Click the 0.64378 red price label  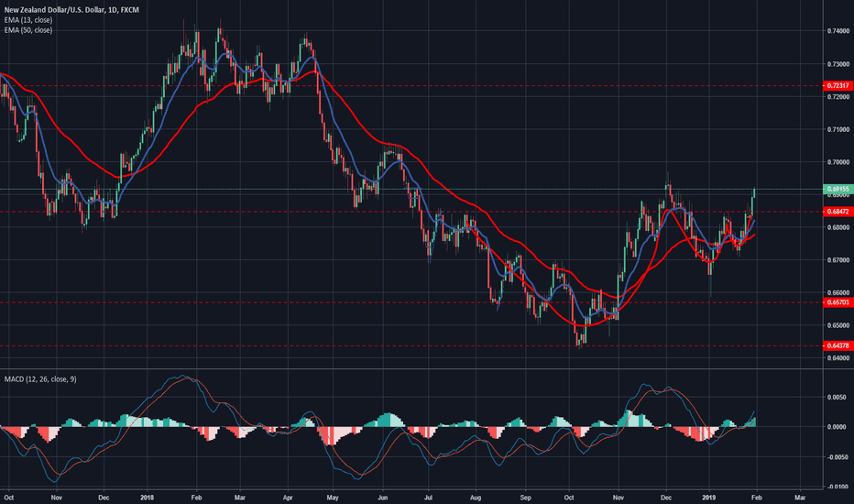click(x=838, y=345)
